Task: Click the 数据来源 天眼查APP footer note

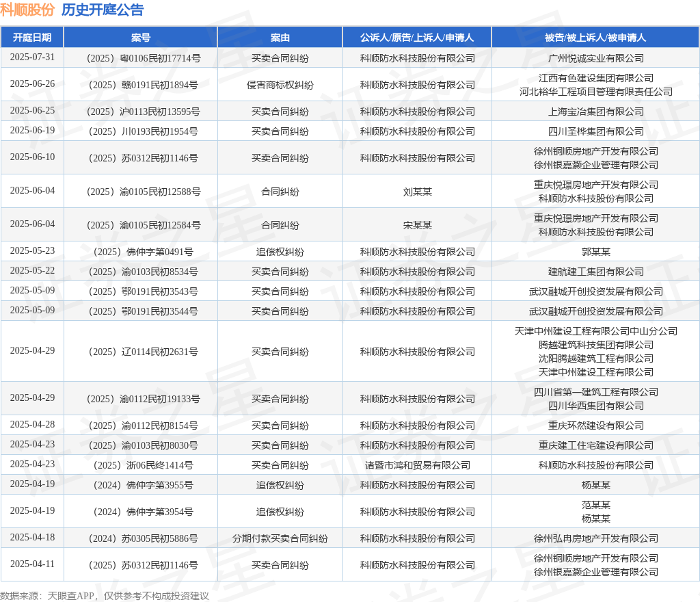Action: [105, 596]
